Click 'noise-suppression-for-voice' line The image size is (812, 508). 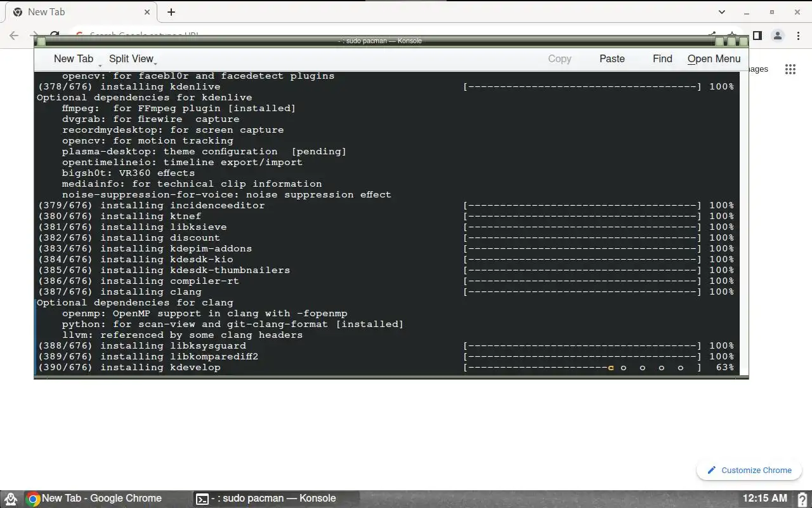[x=227, y=194]
